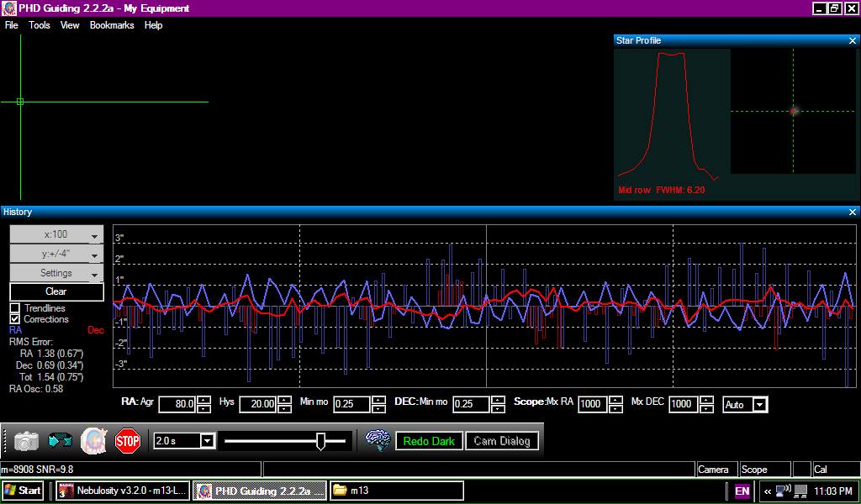The height and width of the screenshot is (504, 861).
Task: Uncheck the Corrections checkbox
Action: (x=15, y=319)
